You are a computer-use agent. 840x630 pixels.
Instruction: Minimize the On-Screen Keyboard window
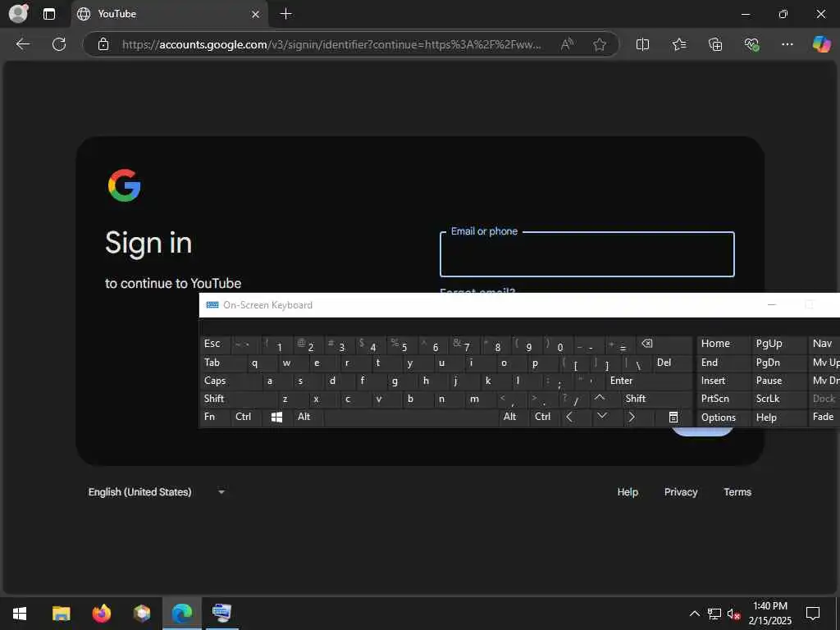point(771,305)
